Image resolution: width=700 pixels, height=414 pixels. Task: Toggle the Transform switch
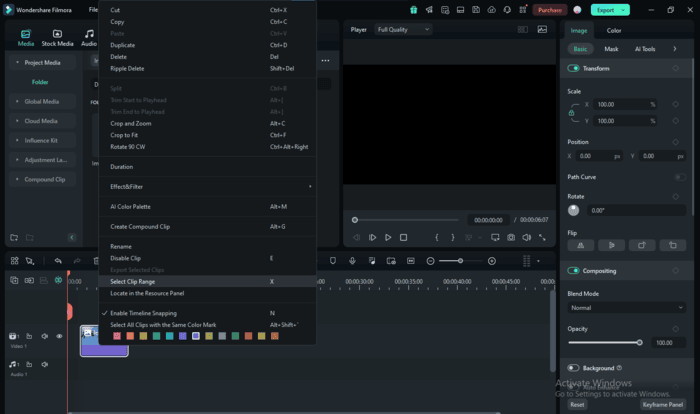[x=573, y=68]
